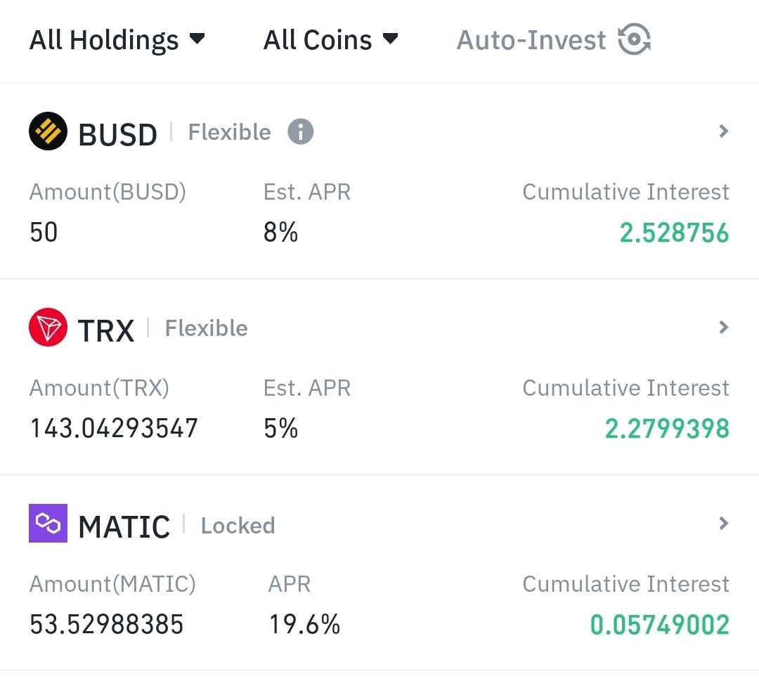The image size is (759, 700).
Task: Open MATIC details via right chevron
Action: pos(724,524)
